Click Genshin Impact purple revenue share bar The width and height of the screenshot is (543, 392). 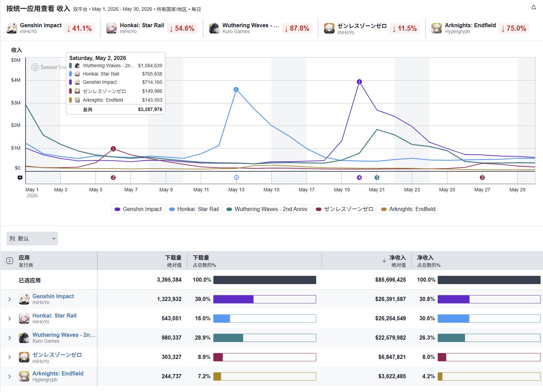pyautogui.click(x=454, y=299)
